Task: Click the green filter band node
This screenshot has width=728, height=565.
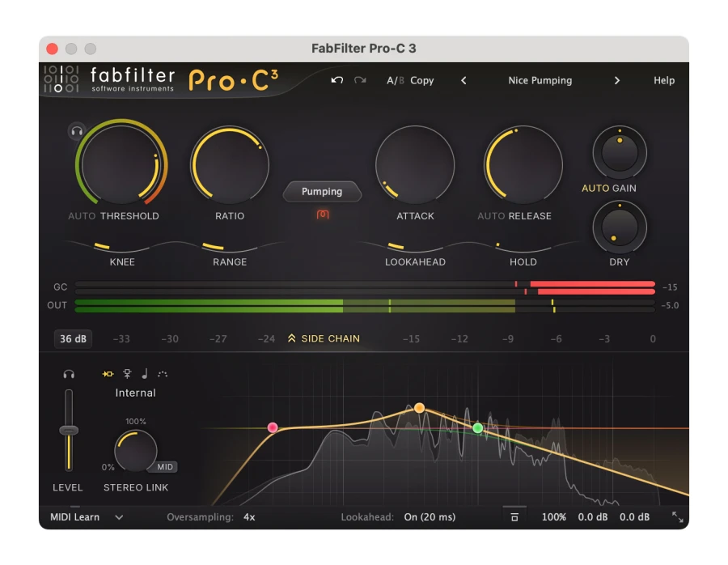Action: pos(477,428)
